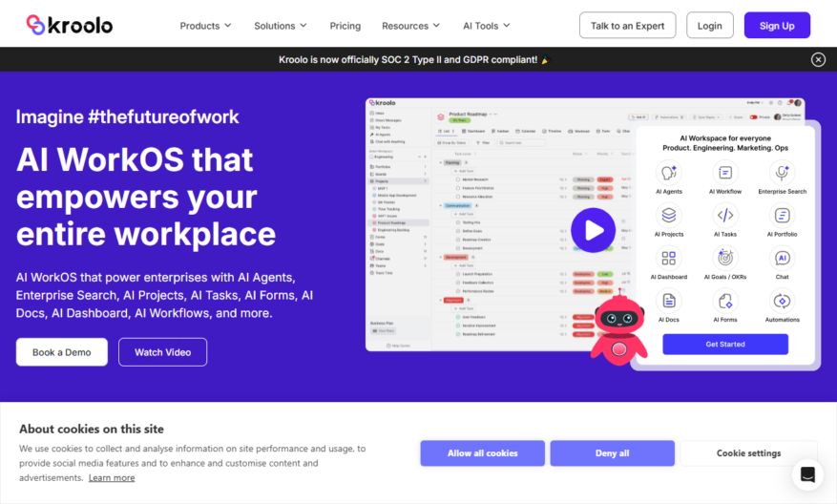This screenshot has width=837, height=504.
Task: Open the AI Goals / OKRs icon
Action: tap(725, 258)
